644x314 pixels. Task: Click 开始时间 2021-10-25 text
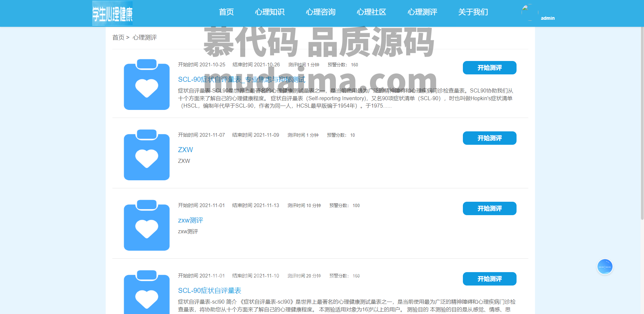pos(202,65)
